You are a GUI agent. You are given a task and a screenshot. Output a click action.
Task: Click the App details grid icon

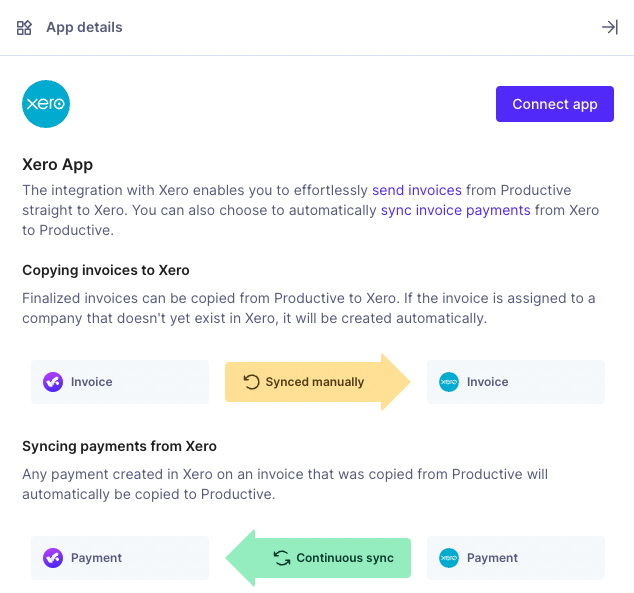24,27
